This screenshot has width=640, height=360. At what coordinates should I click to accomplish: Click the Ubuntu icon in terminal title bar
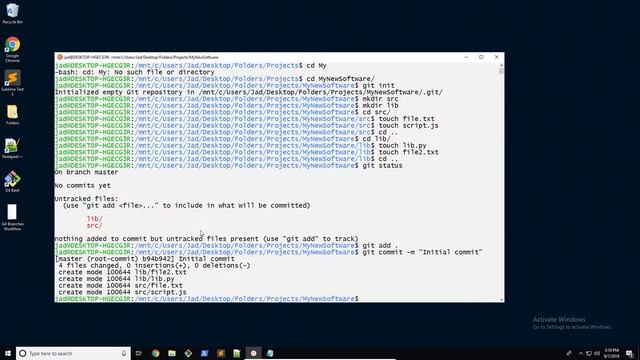pos(60,57)
